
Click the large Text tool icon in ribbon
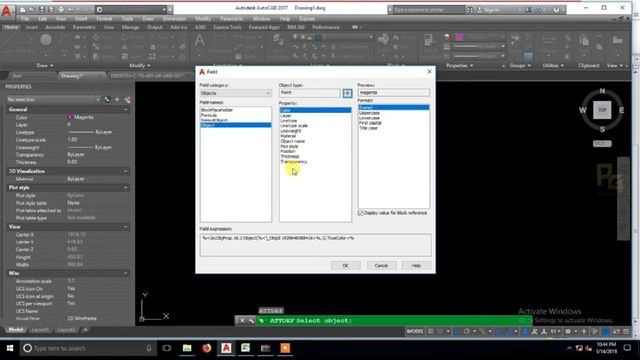click(x=200, y=41)
